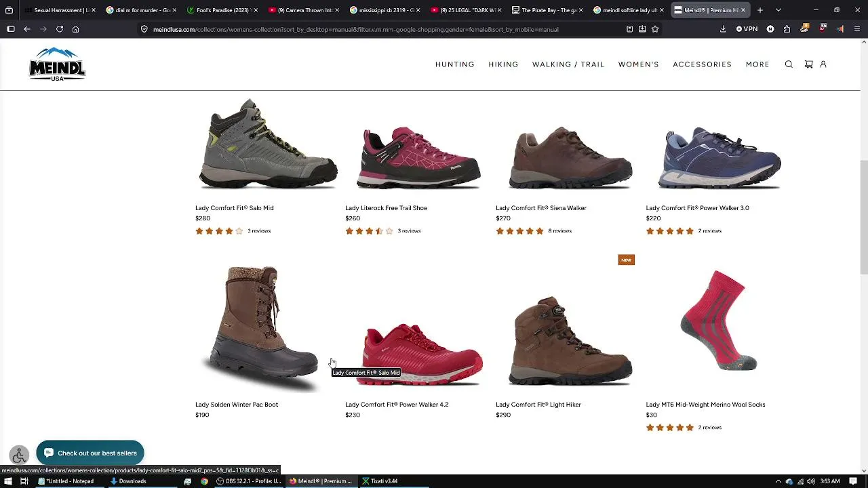Image resolution: width=868 pixels, height=488 pixels.
Task: Open the HIKING menu
Action: point(503,64)
